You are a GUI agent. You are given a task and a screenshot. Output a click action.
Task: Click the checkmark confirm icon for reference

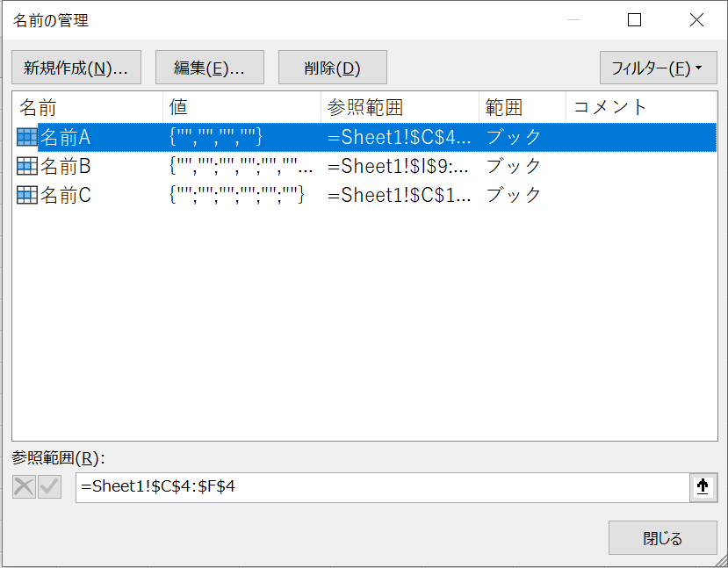49,487
